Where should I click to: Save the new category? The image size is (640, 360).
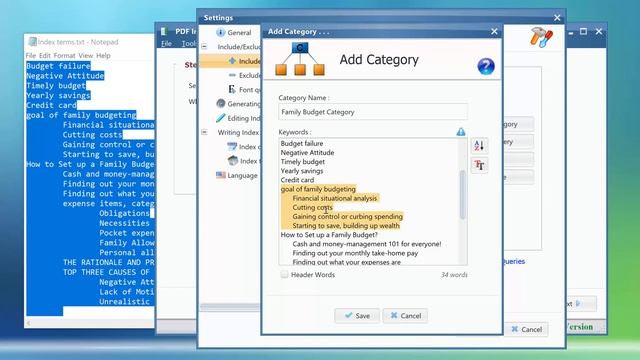click(357, 316)
